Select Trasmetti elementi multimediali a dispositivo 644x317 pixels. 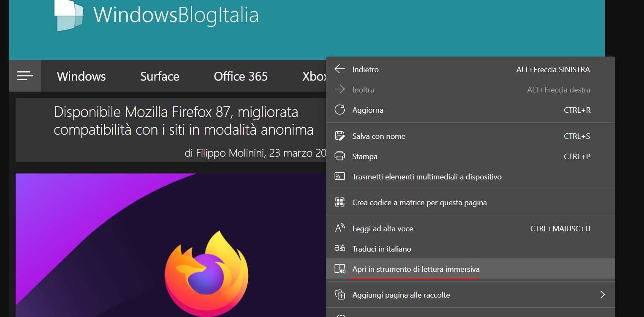coord(470,176)
